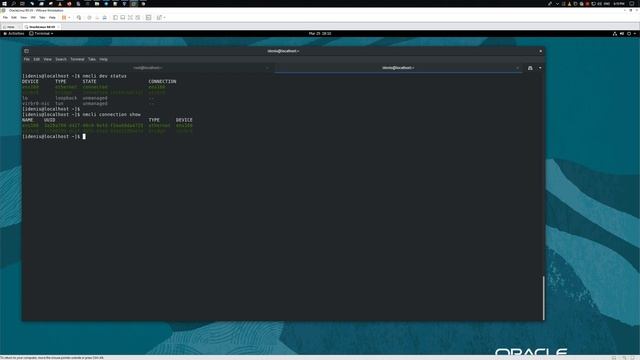Open terminal Terminal menu

click(77, 59)
